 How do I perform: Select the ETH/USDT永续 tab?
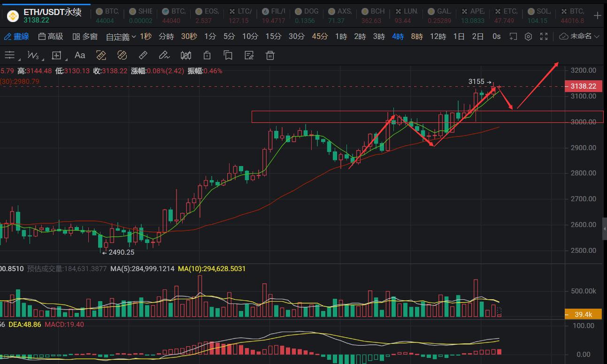[46, 15]
